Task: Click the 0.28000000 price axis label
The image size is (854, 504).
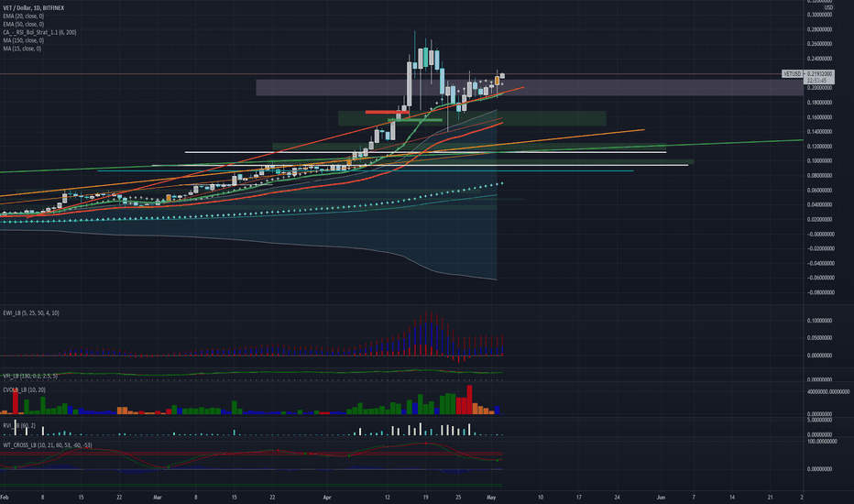Action: tap(819, 29)
